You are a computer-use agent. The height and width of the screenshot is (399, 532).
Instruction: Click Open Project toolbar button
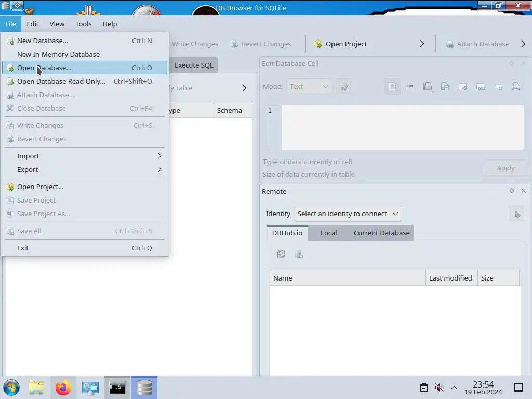[341, 44]
